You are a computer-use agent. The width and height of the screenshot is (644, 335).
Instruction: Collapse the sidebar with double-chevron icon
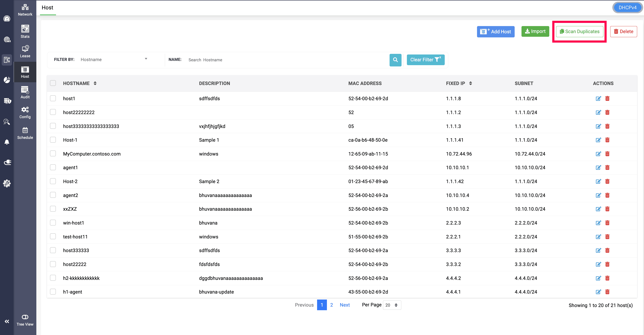[x=7, y=321]
